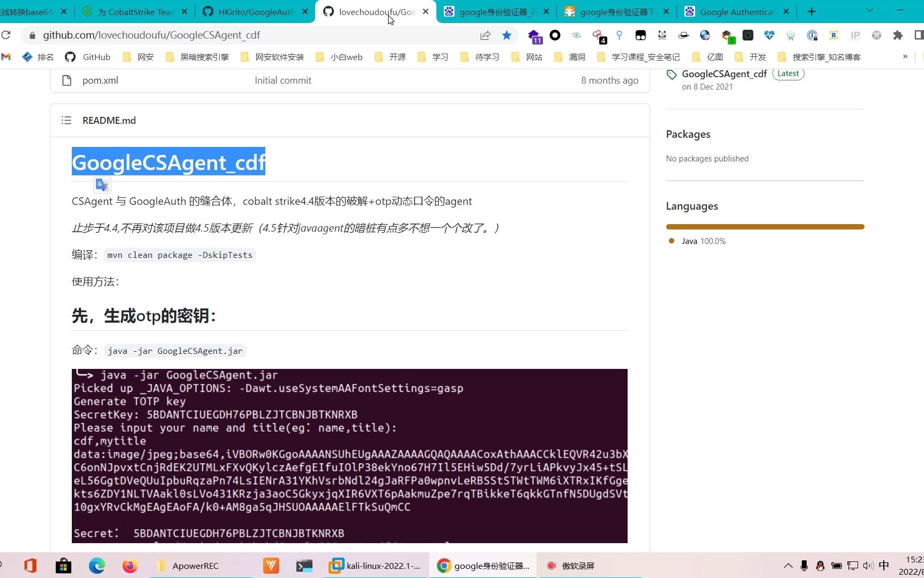Viewport: 924px width, 578px height.
Task: Click the Google Translate popup icon
Action: tap(102, 185)
